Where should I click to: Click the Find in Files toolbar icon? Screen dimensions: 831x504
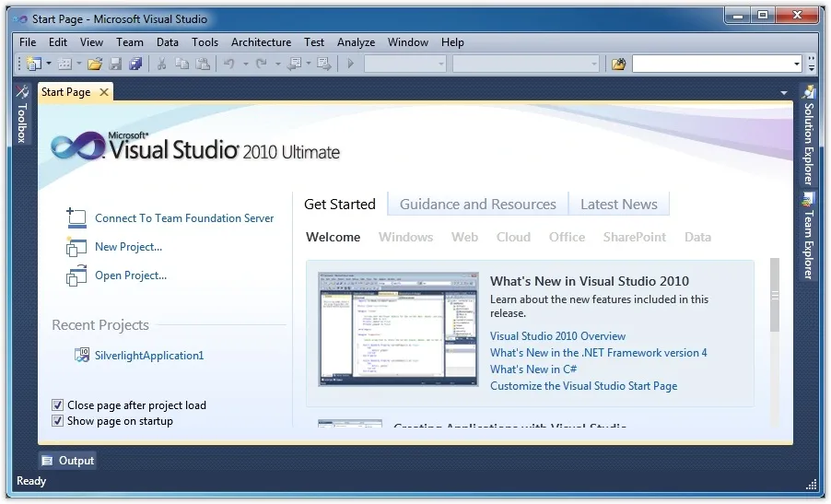(618, 64)
